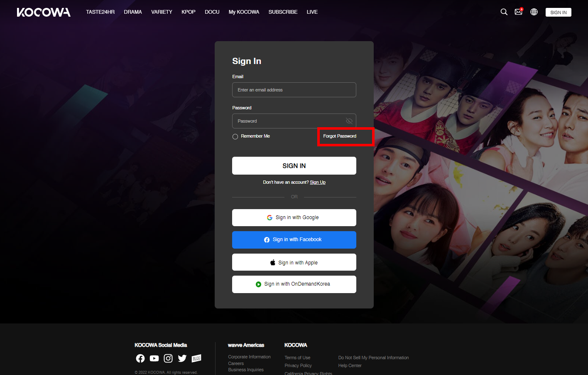Screen dimensions: 588x375
Task: Open the TASTE24HR menu
Action: click(x=100, y=12)
